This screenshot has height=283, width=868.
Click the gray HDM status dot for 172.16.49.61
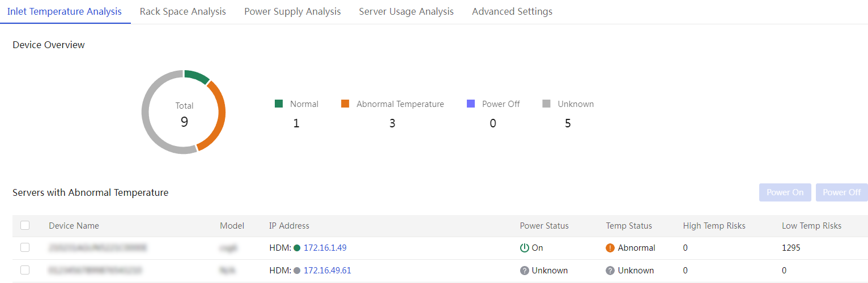pyautogui.click(x=297, y=271)
